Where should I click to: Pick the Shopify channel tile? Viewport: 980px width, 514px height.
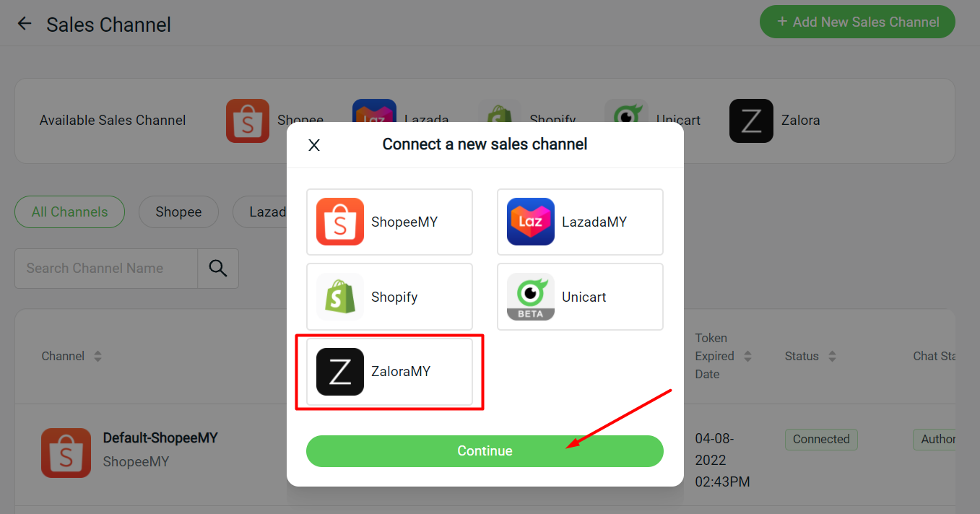(x=389, y=297)
